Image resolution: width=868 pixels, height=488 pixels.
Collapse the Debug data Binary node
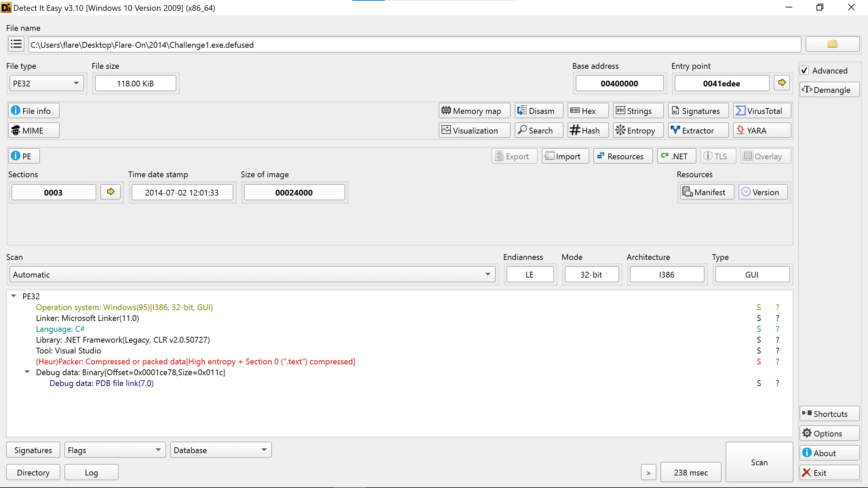coord(27,372)
